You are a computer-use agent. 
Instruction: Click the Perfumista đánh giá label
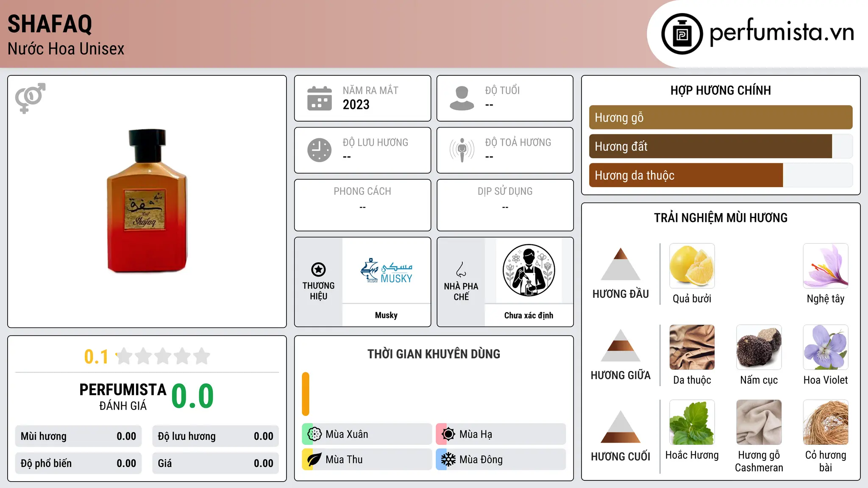click(123, 396)
